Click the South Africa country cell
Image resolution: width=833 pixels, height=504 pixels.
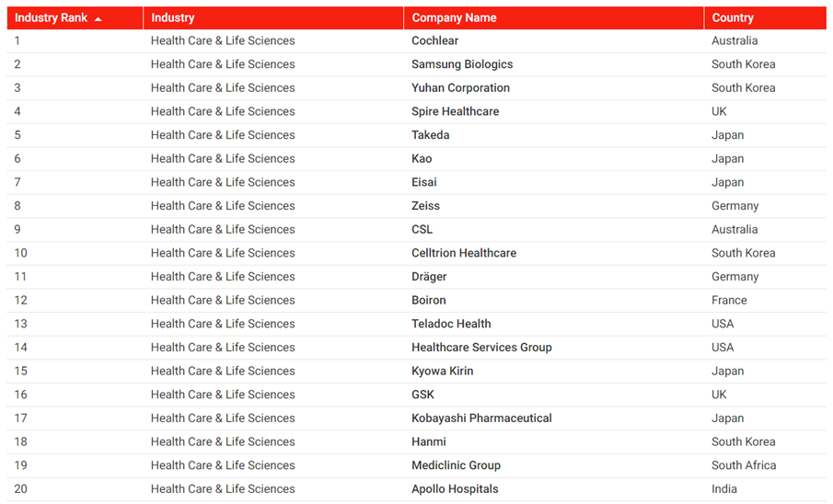tap(744, 465)
